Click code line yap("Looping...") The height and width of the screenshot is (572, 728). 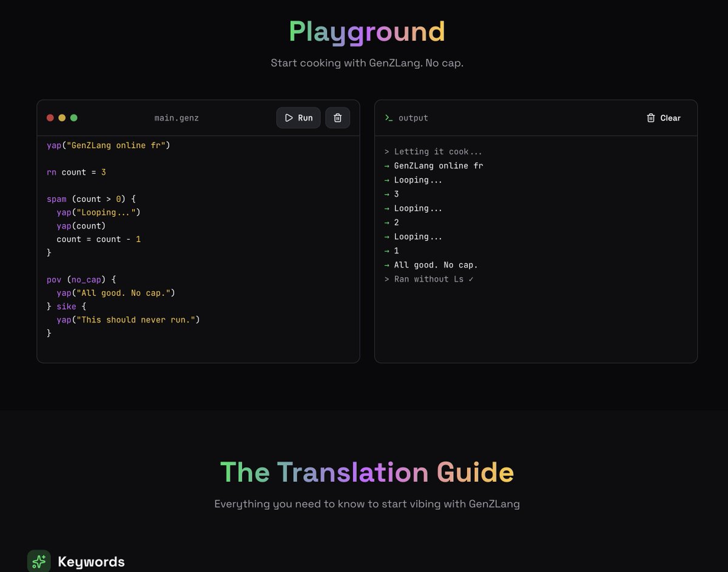(x=99, y=212)
